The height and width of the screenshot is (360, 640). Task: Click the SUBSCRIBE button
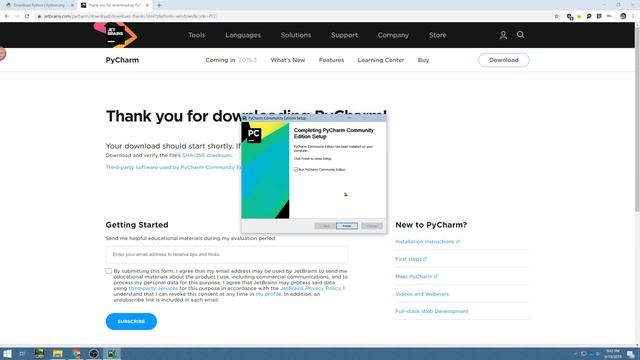coord(131,321)
